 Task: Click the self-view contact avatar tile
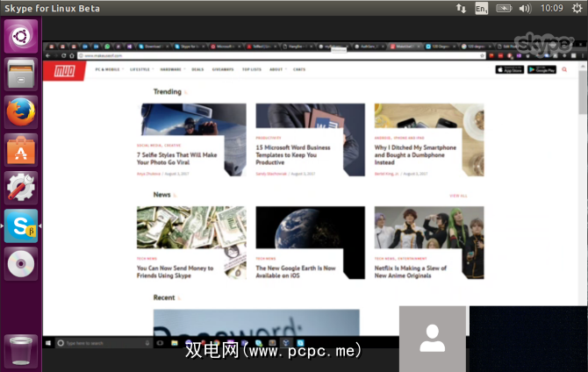coord(434,339)
